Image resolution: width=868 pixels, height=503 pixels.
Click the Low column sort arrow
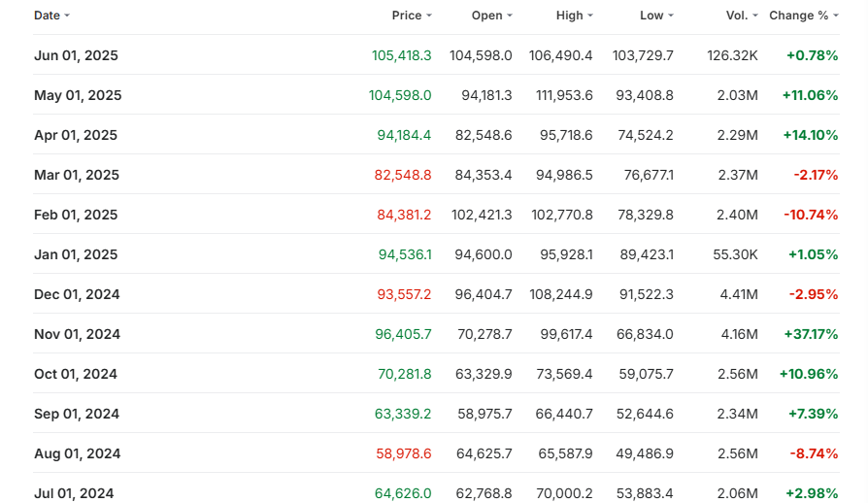(670, 16)
